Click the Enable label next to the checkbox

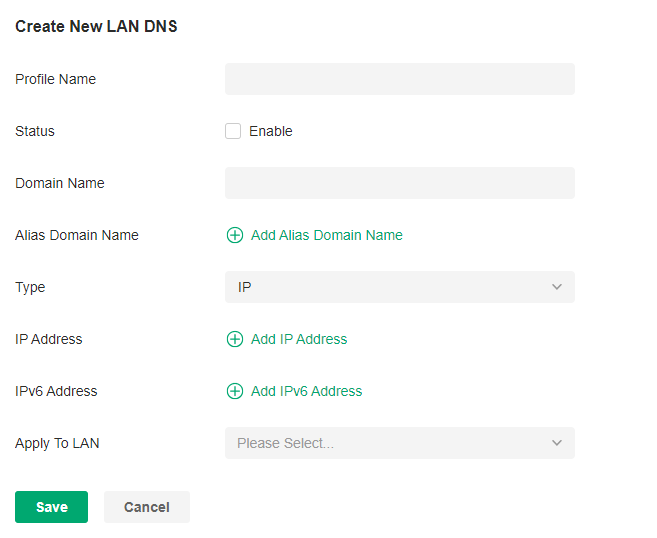pos(271,131)
